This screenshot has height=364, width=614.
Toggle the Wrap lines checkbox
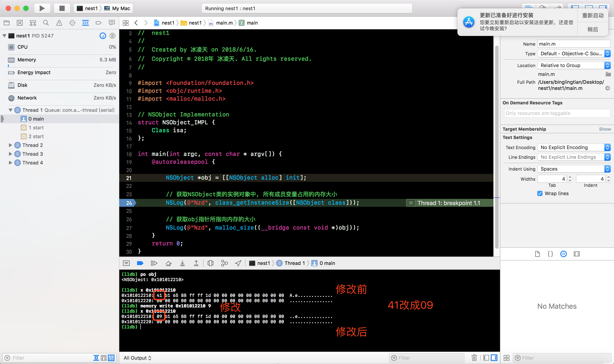click(x=540, y=194)
